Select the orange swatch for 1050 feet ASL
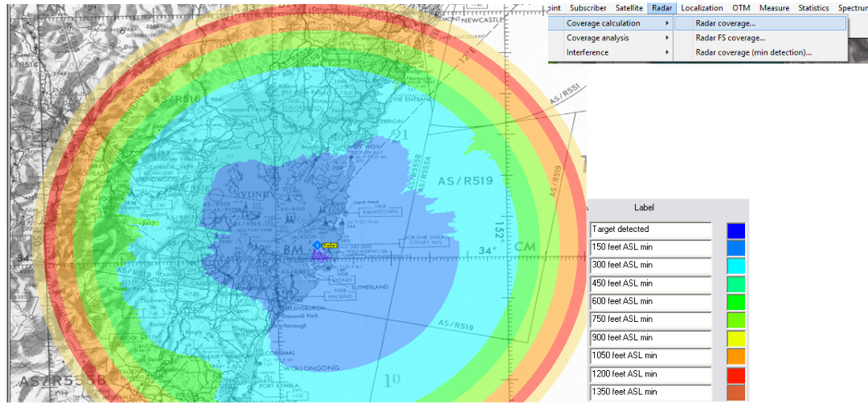The width and height of the screenshot is (868, 407). [x=735, y=356]
